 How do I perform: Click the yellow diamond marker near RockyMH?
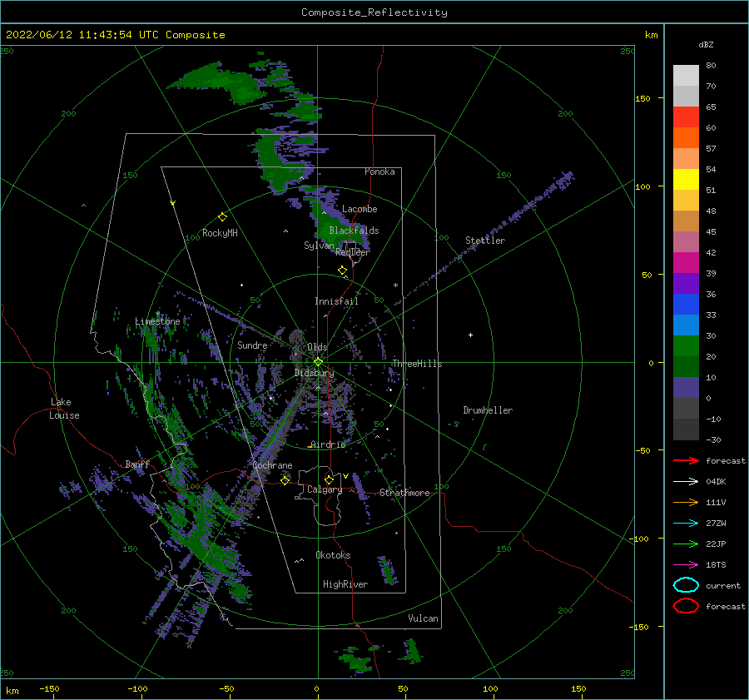point(222,217)
